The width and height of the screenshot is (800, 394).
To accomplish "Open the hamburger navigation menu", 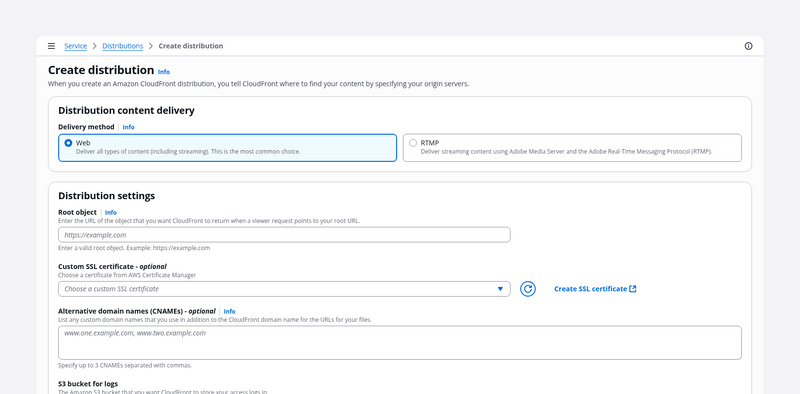I will [51, 46].
